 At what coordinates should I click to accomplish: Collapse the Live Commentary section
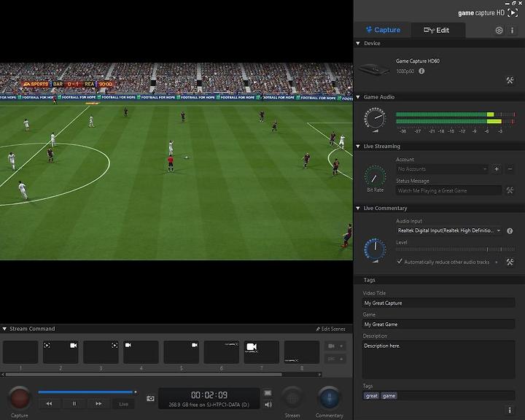pos(358,208)
